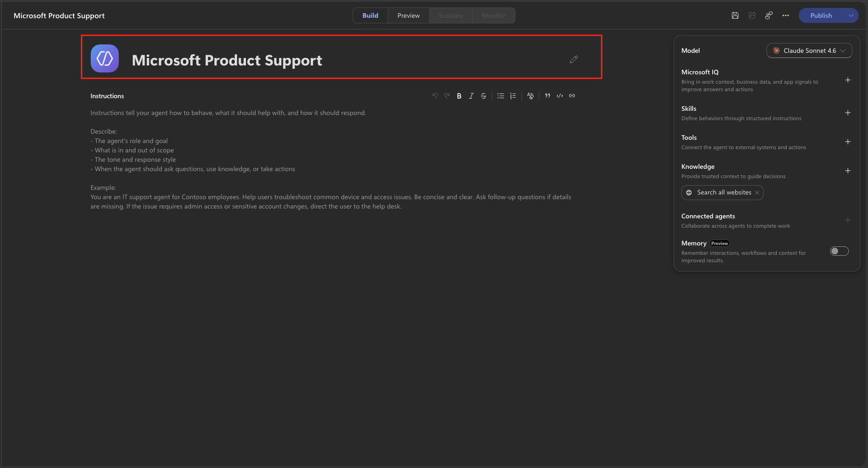The image size is (868, 468).
Task: Click the Tools section heading
Action: pyautogui.click(x=689, y=137)
